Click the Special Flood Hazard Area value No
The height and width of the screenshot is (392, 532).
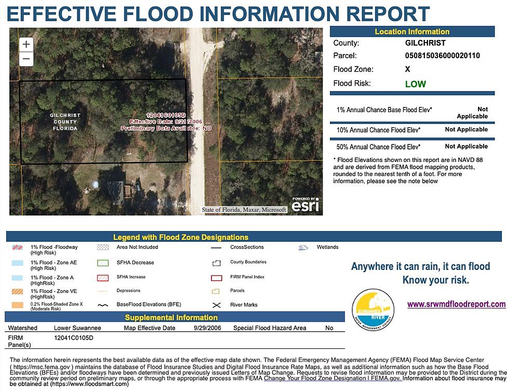click(x=329, y=328)
